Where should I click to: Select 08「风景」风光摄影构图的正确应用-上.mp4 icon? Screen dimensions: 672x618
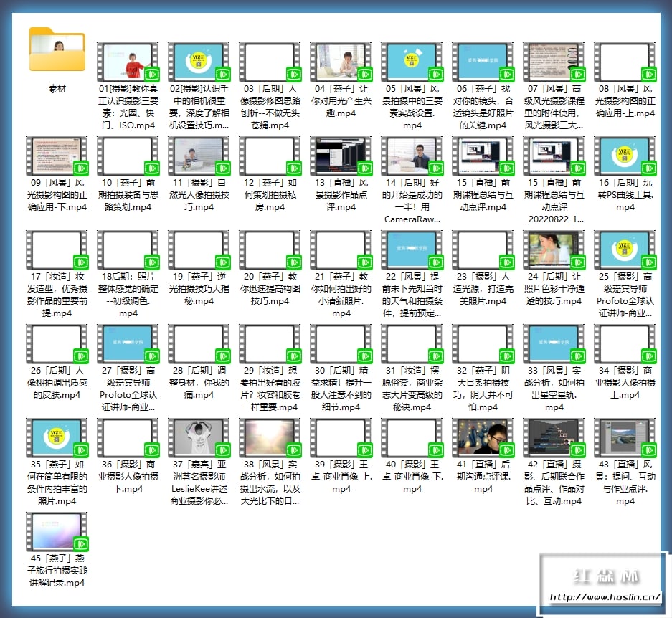(x=625, y=62)
